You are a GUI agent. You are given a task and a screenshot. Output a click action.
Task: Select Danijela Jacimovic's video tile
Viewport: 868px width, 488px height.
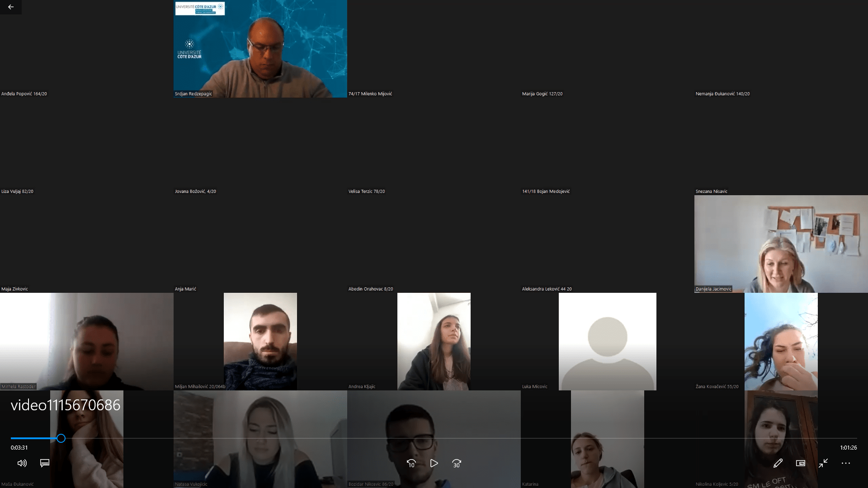[x=781, y=244]
